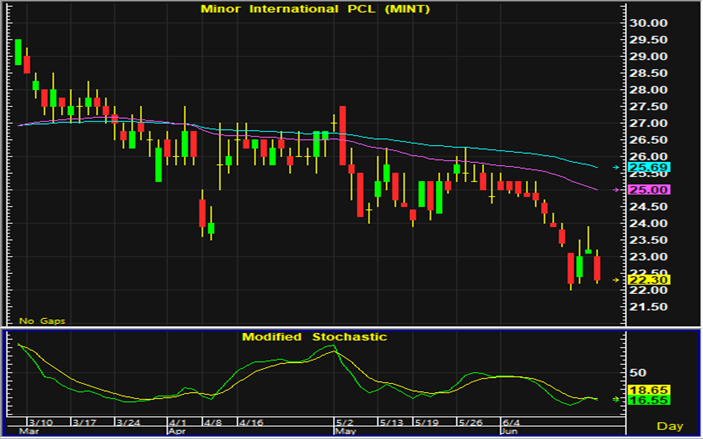
Task: Click the 26.50 price axis label
Action: tap(648, 140)
